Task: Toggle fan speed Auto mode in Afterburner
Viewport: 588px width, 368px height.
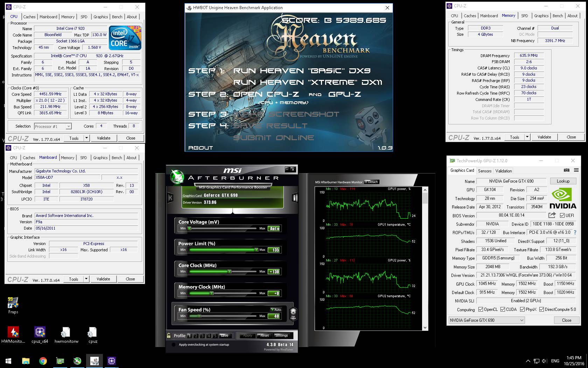Action: point(276,309)
